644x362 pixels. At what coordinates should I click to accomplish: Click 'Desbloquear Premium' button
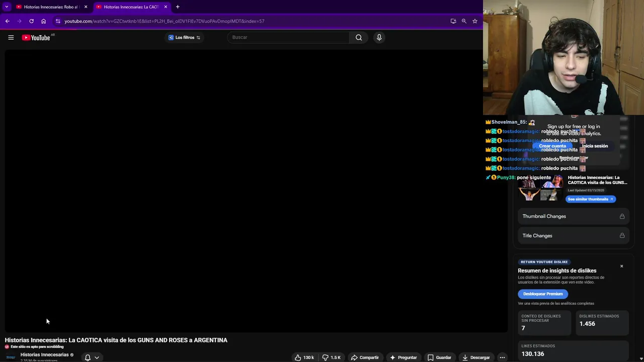pos(543,294)
